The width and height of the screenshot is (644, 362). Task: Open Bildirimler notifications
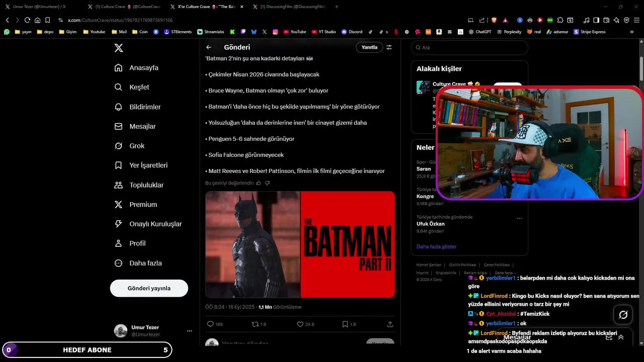(137, 107)
